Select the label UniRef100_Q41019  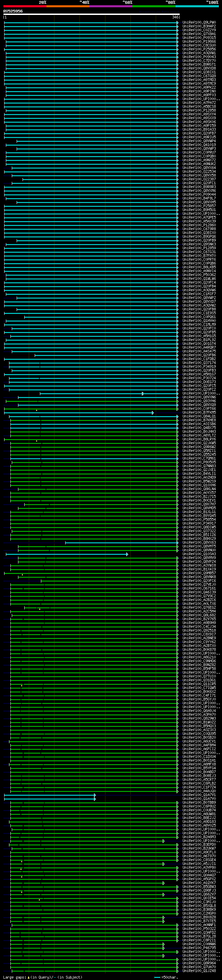tap(199, 145)
